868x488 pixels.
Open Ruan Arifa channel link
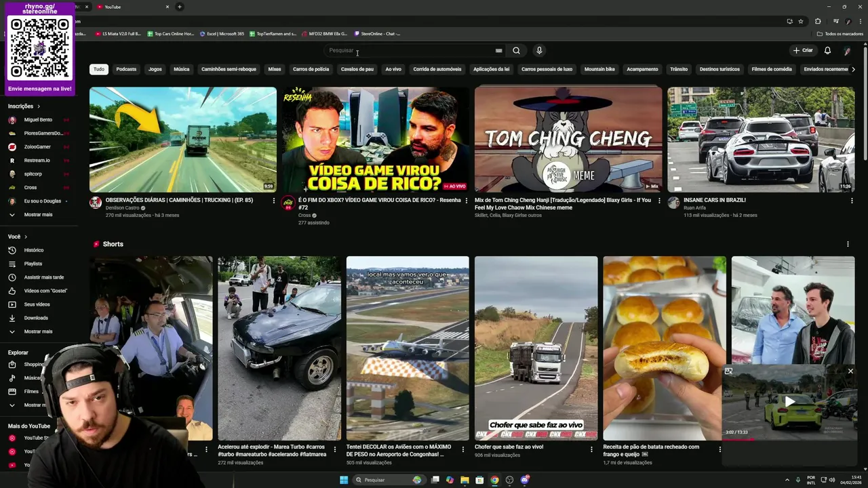[694, 207]
